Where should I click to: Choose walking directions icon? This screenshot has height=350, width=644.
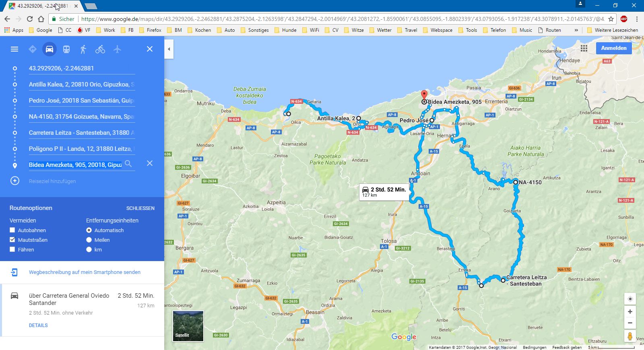(83, 49)
